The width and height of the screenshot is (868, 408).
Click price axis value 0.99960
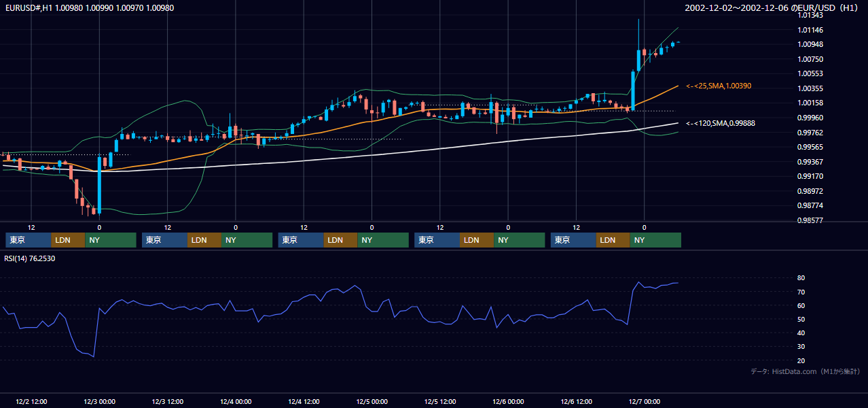(810, 118)
